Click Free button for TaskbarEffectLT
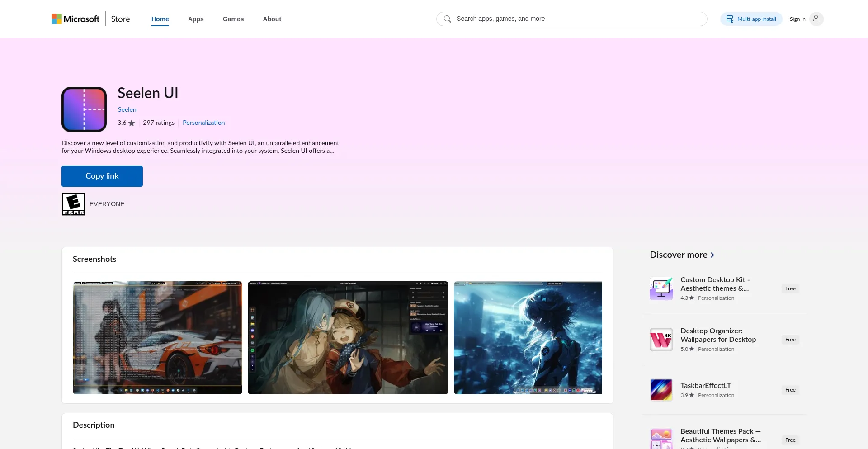Image resolution: width=868 pixels, height=449 pixels. (x=790, y=390)
